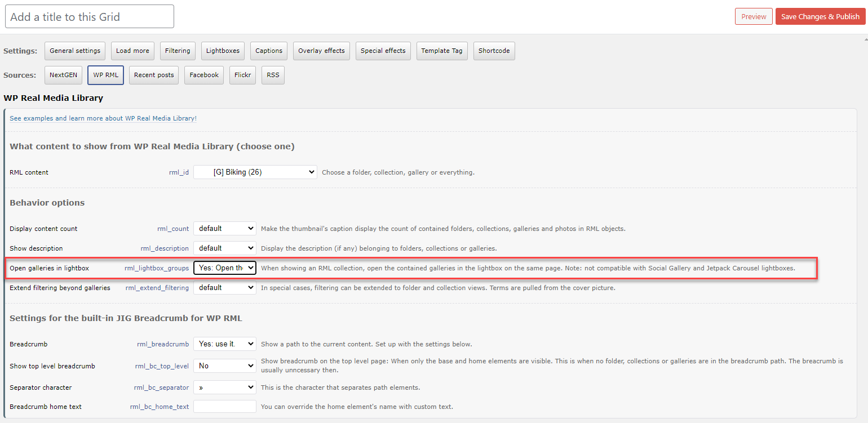Expand Extend filtering beyond galleries dropdown
This screenshot has width=868, height=423.
point(225,288)
